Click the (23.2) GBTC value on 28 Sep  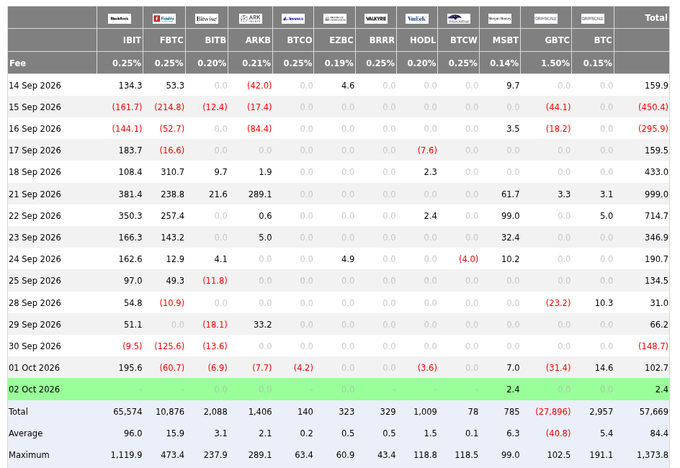(x=558, y=303)
